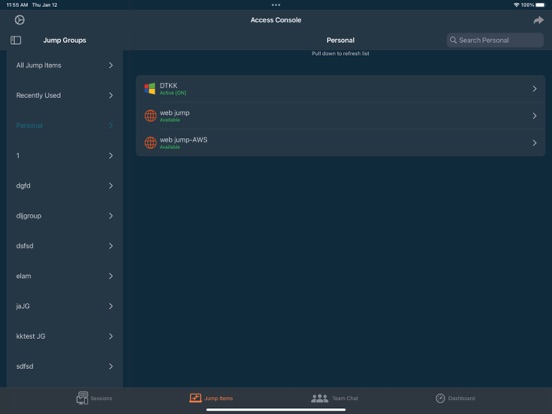Expand the jaJG group chevron

(111, 306)
